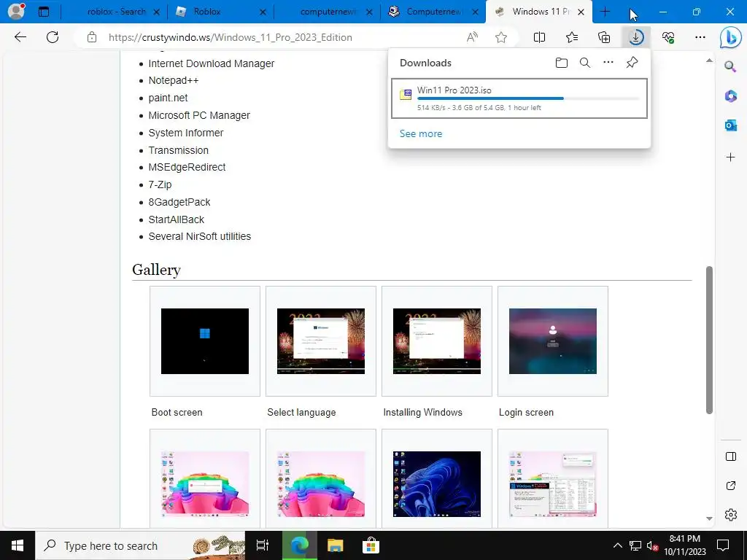The image size is (747, 560).
Task: Switch to roblox - Search tab
Action: [116, 12]
